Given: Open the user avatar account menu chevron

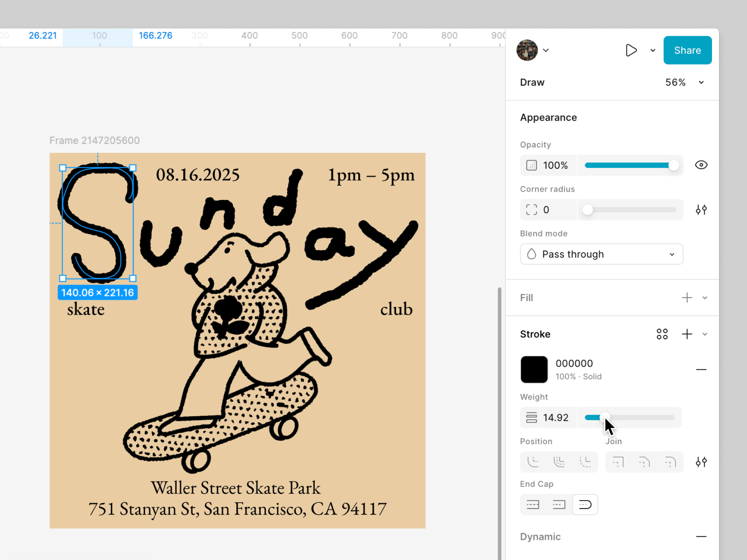Looking at the screenshot, I should pos(546,50).
